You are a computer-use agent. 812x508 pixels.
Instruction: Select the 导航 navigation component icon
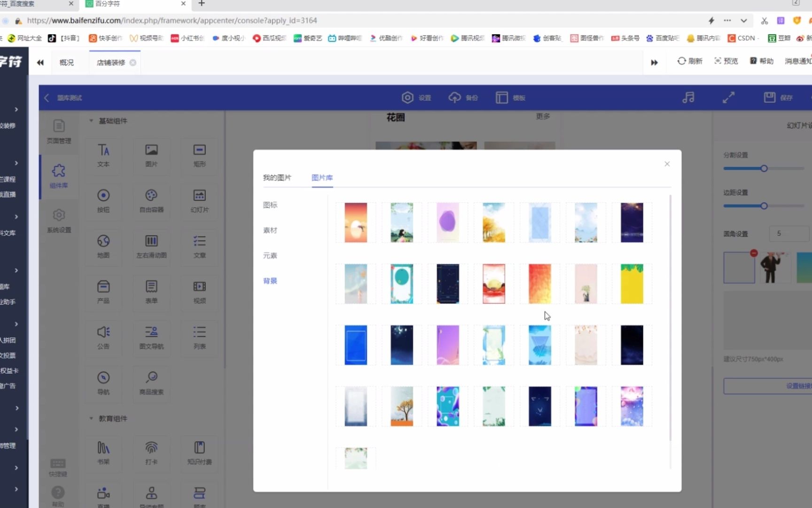[x=103, y=383]
